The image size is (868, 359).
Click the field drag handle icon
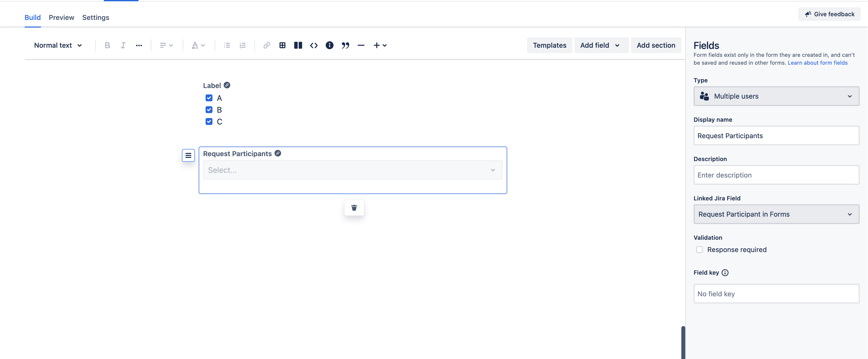point(188,155)
